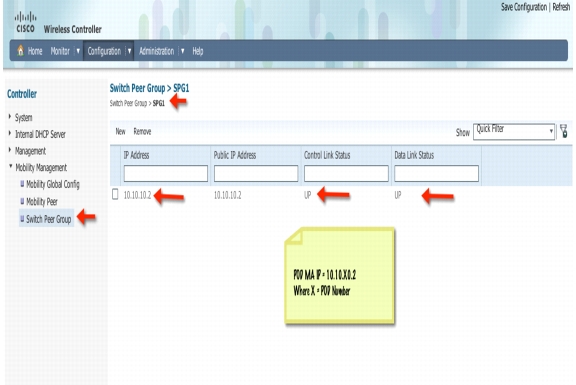Click Internal DHCP Server label

tap(40, 134)
